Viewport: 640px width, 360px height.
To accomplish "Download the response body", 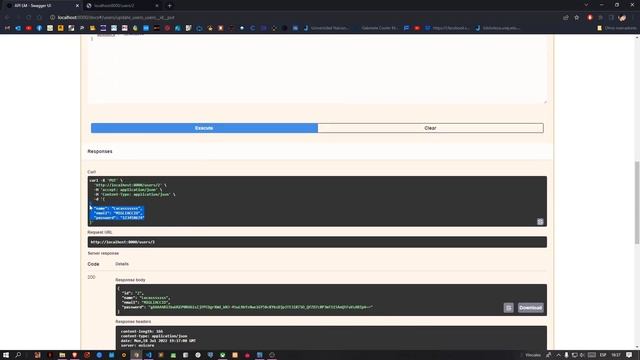I will 530,308.
